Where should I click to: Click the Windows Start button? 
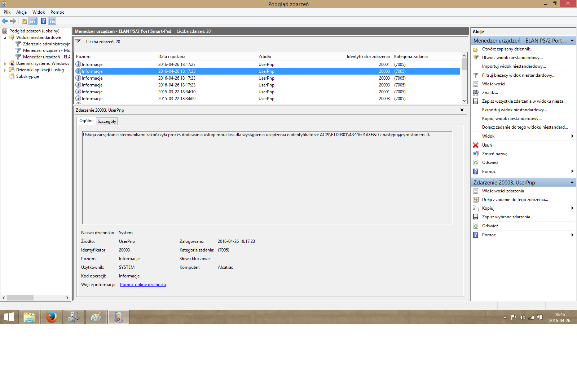[9, 317]
